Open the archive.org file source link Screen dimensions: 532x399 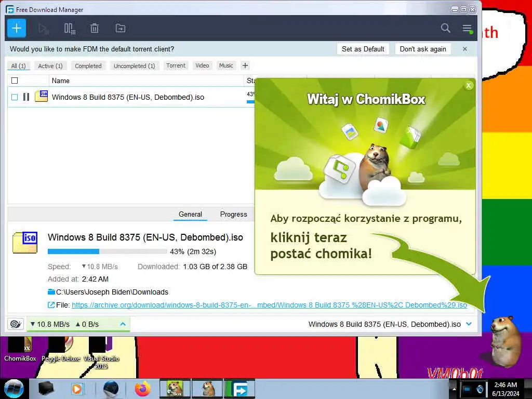pos(270,305)
